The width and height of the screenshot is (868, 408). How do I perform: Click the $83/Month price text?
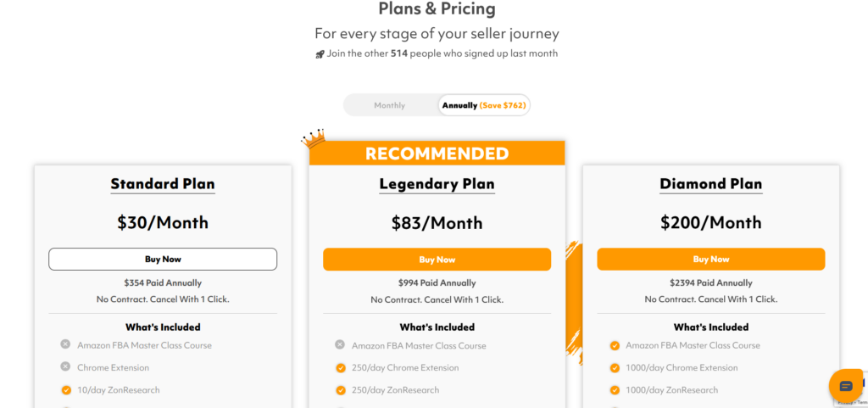click(437, 223)
